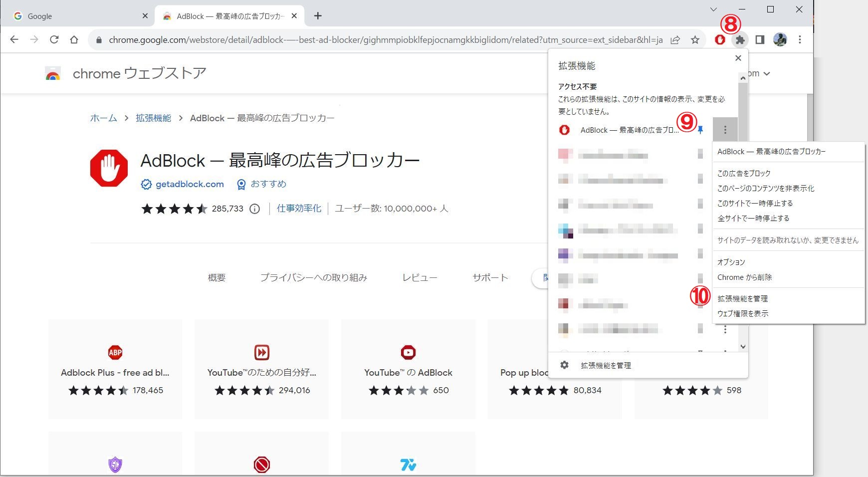Close the Google tab
The width and height of the screenshot is (868, 477).
(x=145, y=16)
